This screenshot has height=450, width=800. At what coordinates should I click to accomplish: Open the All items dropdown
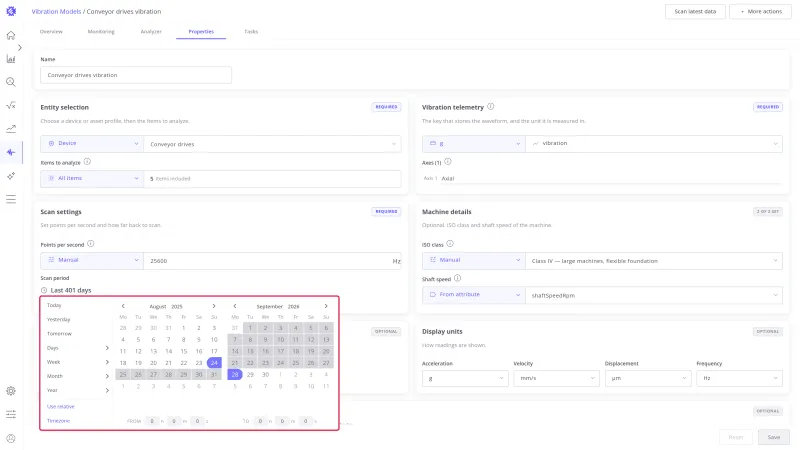(92, 179)
